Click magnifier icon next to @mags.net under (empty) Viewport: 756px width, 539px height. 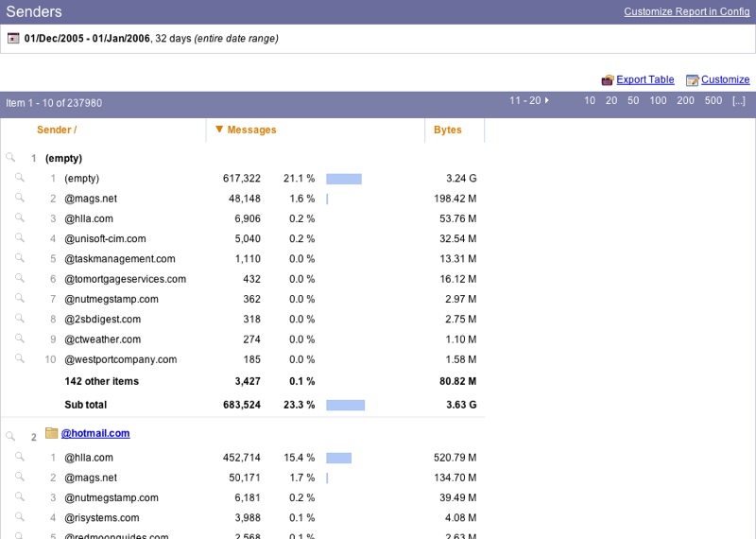(x=19, y=199)
